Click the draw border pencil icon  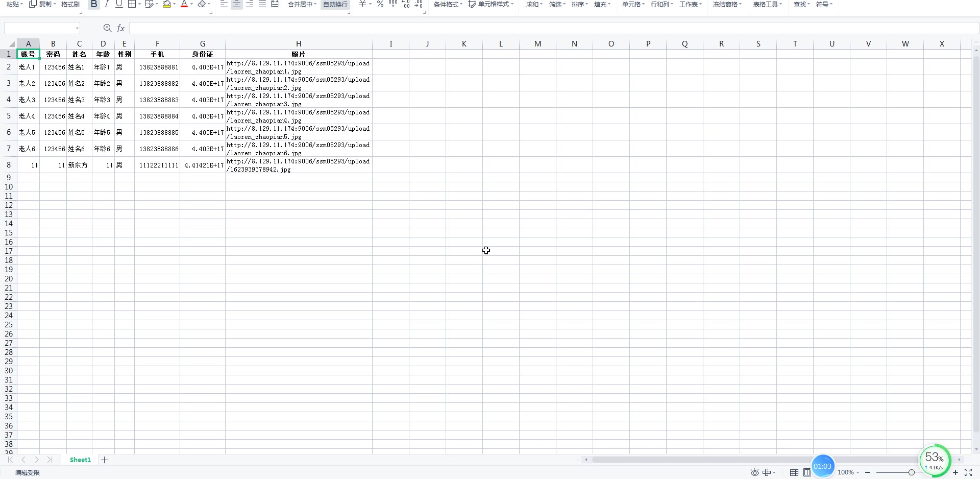tap(149, 4)
